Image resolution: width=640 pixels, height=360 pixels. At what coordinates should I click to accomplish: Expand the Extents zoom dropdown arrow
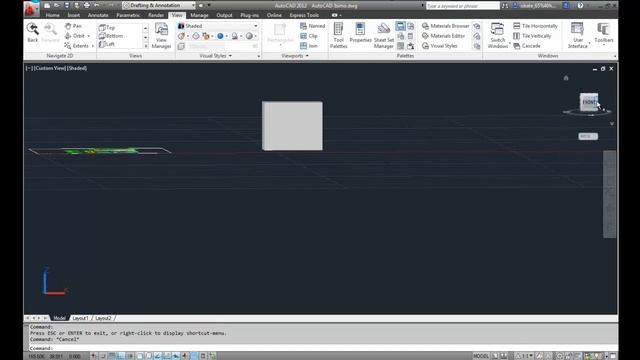tap(93, 46)
